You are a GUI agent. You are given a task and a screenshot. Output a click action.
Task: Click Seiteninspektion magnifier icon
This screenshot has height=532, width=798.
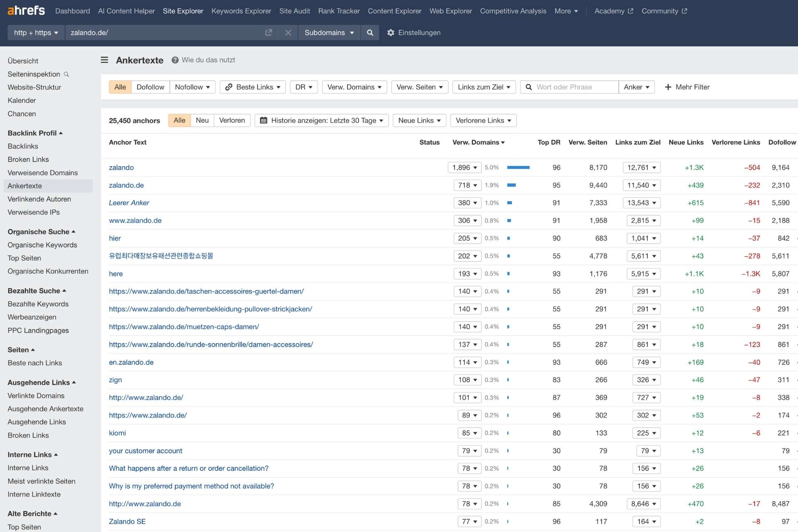coord(66,74)
